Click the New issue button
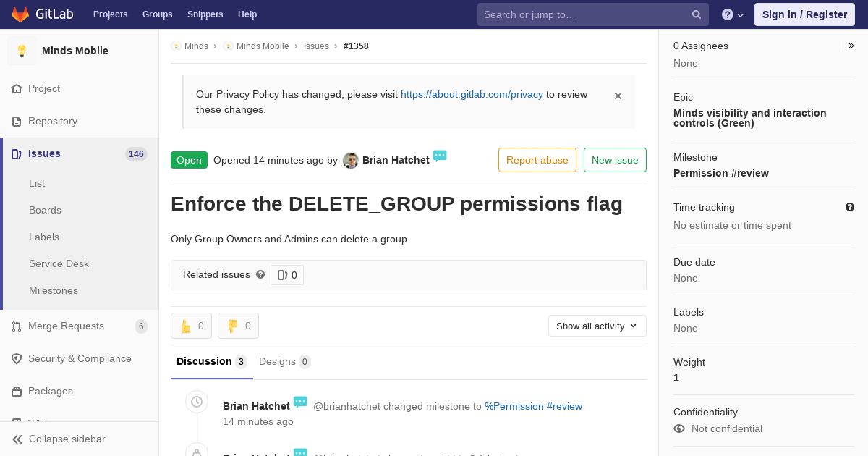Image resolution: width=868 pixels, height=456 pixels. point(615,160)
